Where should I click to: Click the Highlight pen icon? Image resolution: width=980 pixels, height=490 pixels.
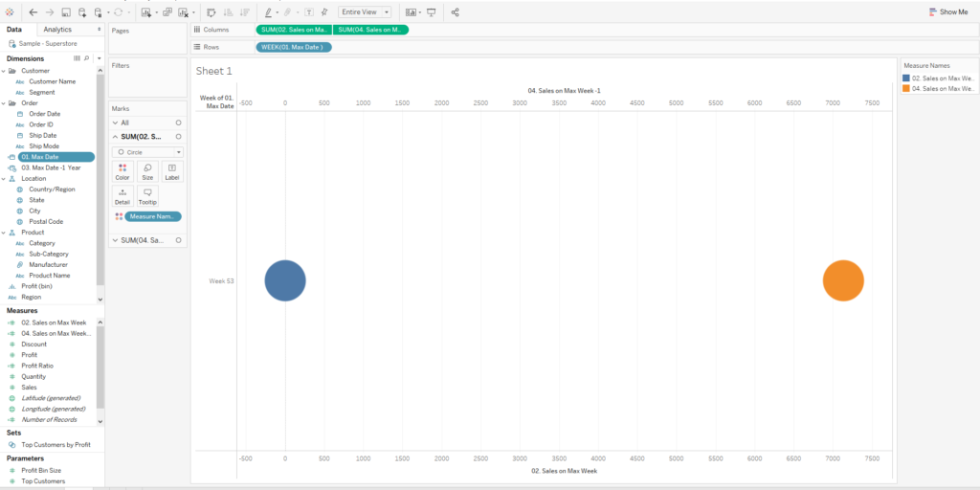pos(268,11)
